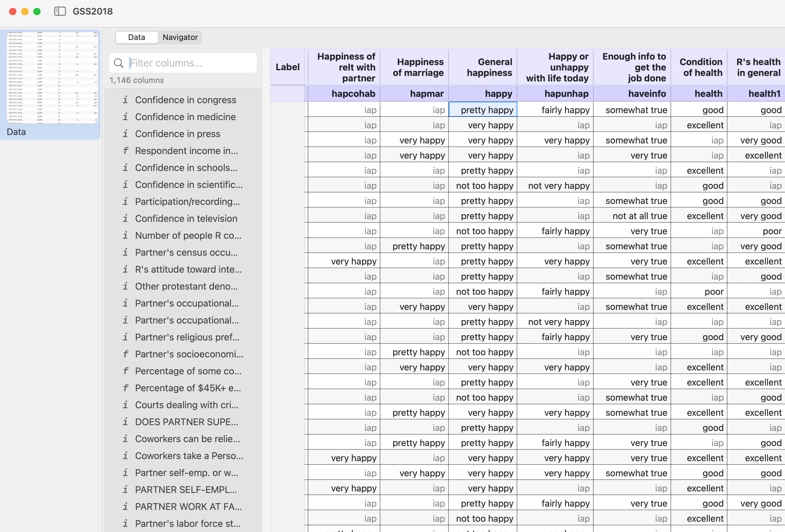Click float icon beside Percentage of $45K+
Viewport: 785px width, 532px height.
[125, 388]
